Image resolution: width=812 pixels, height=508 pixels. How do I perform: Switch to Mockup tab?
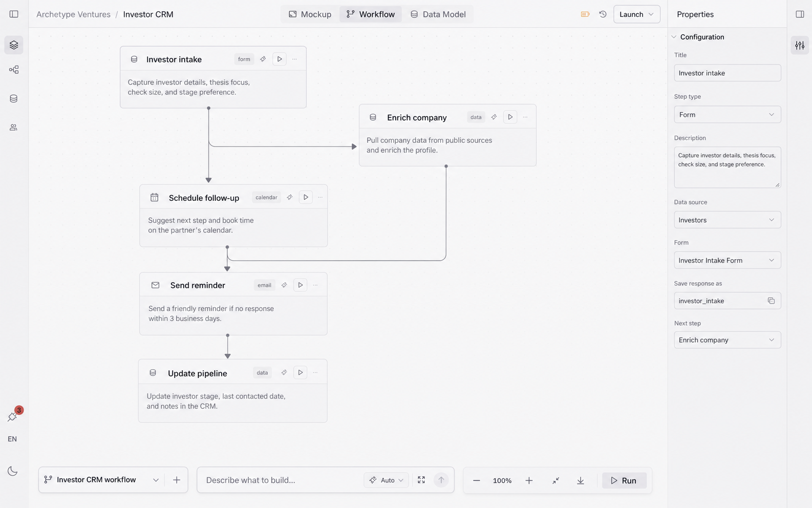(310, 14)
